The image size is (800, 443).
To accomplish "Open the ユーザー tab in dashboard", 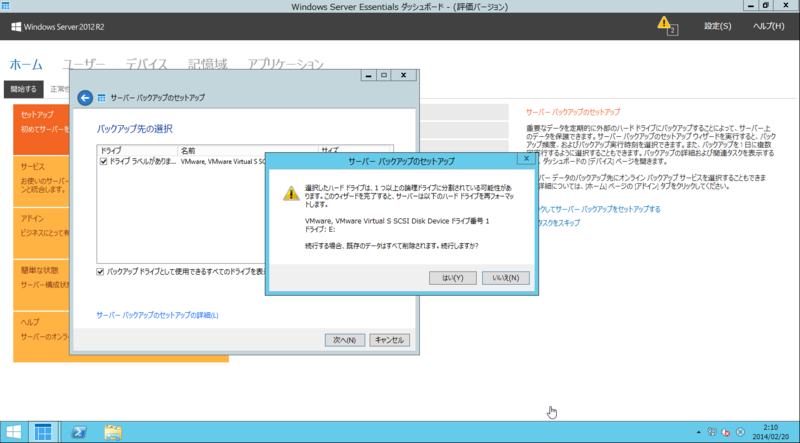I will [x=84, y=64].
